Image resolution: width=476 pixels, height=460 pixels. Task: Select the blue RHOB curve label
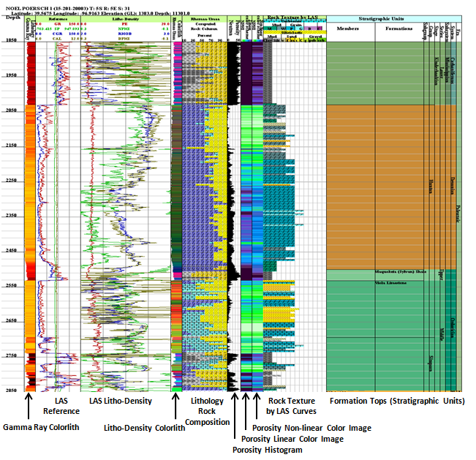tap(125, 34)
